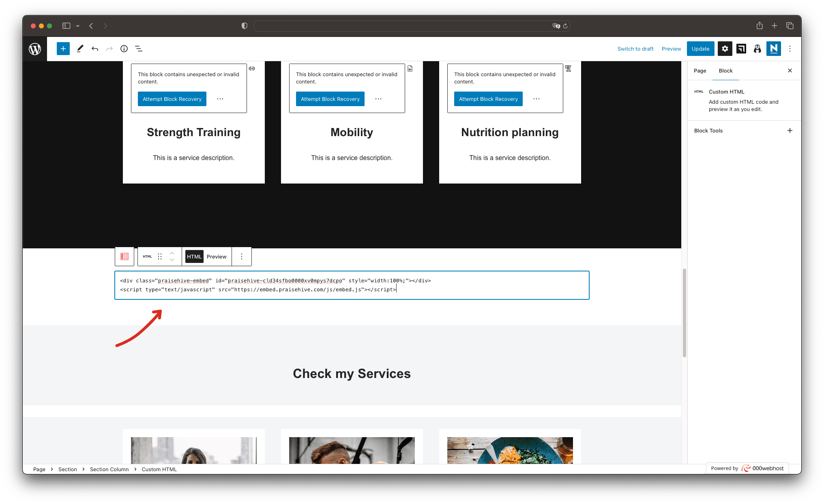The height and width of the screenshot is (504, 824).
Task: Stay on the Block tab in sidebar
Action: pos(726,70)
